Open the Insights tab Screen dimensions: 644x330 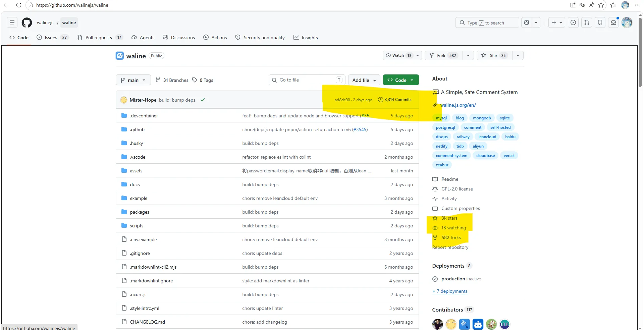306,38
